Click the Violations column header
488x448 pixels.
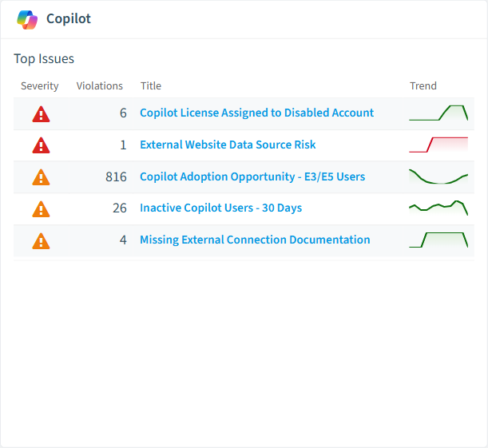[100, 86]
